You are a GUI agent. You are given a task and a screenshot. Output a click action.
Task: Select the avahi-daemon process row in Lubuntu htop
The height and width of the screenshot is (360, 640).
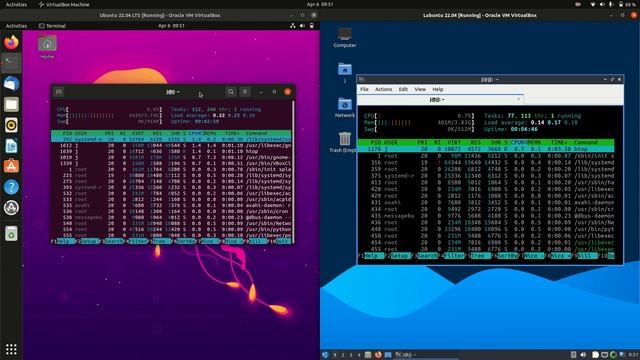[x=486, y=202]
